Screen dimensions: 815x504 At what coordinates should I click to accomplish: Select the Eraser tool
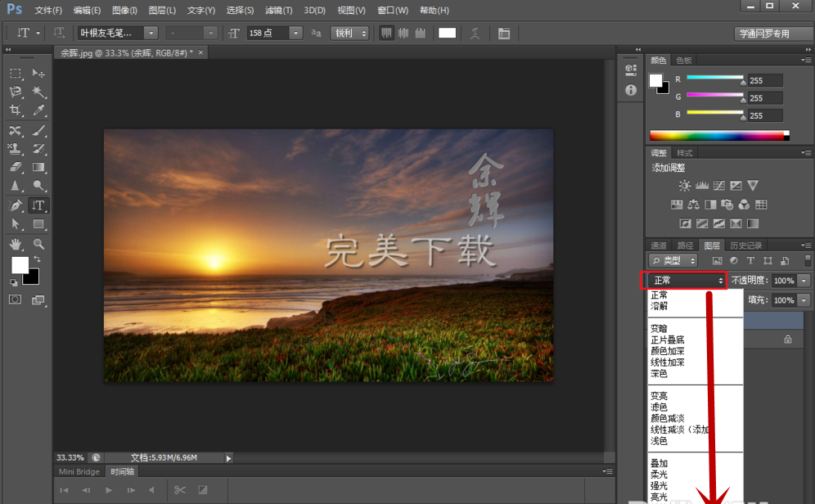[16, 168]
